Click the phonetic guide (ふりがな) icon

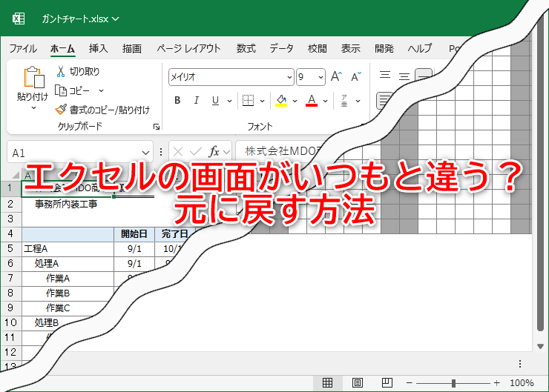[344, 101]
